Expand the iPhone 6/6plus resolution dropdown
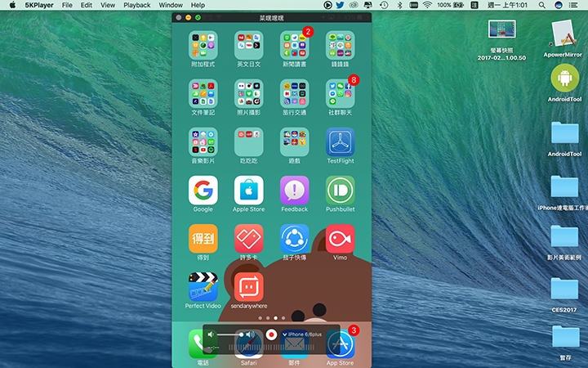Image resolution: width=588 pixels, height=368 pixels. point(303,334)
